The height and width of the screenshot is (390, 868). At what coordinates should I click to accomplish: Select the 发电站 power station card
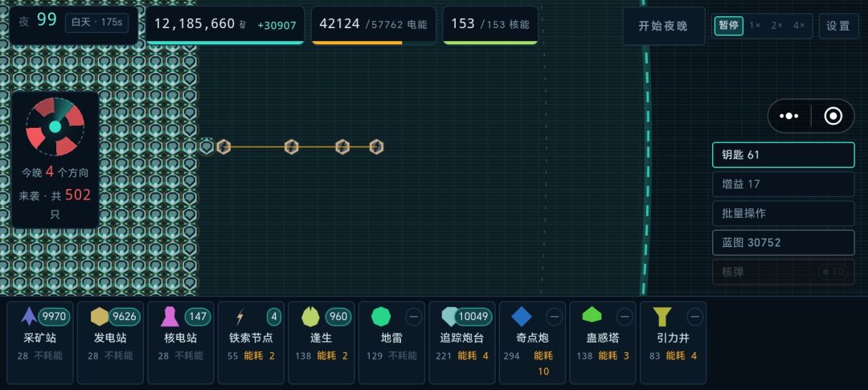coord(110,343)
